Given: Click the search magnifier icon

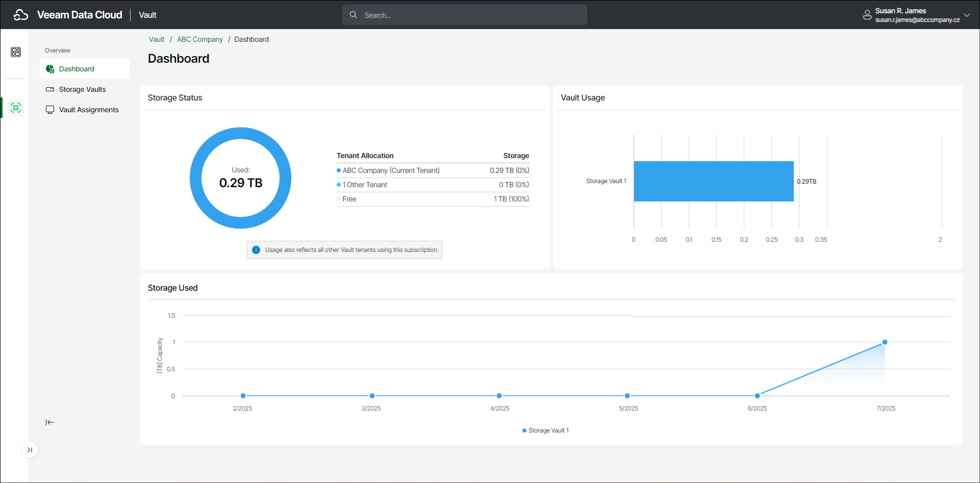Looking at the screenshot, I should coord(353,15).
